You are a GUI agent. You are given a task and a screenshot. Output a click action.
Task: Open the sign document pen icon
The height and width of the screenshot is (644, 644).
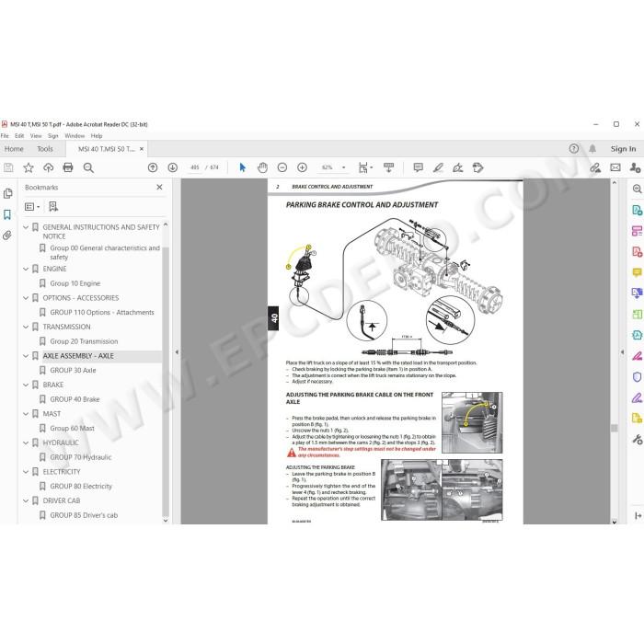click(x=458, y=167)
